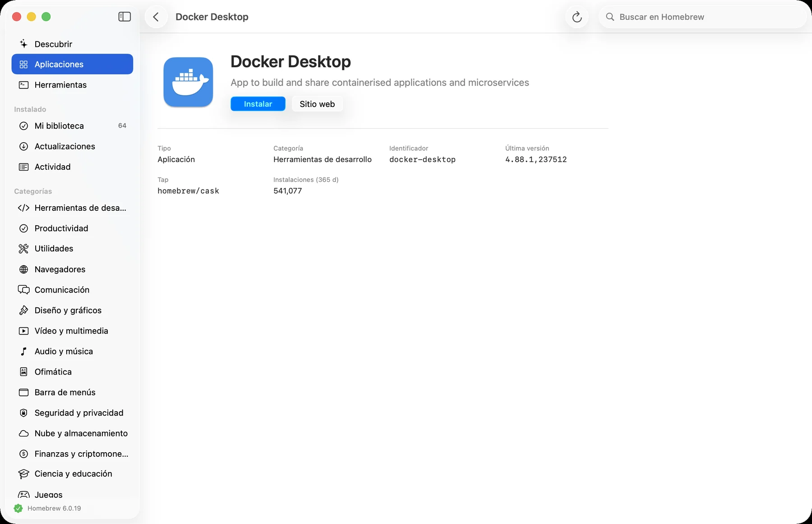Click the Aplicación type value
812x524 pixels.
(176, 159)
